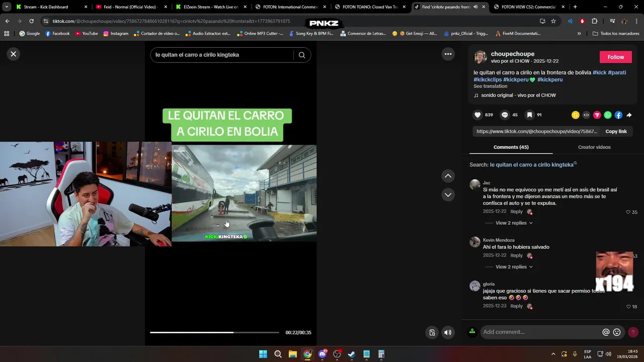Like gloria's comment heart

click(628, 307)
